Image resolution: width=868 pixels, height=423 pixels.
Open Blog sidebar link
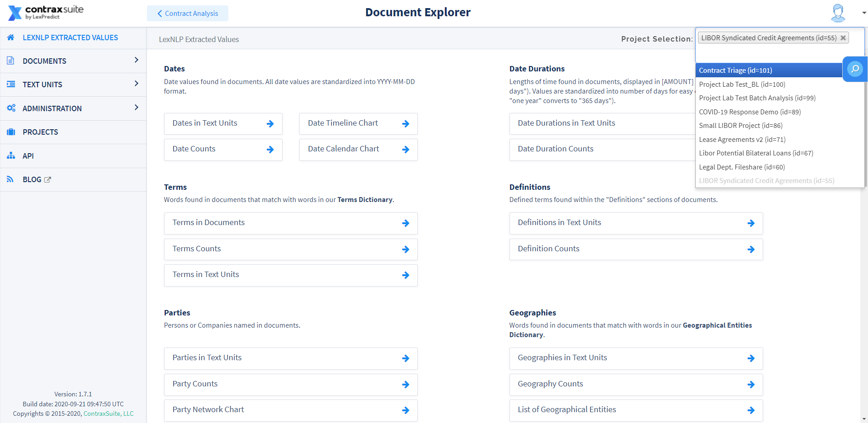73,179
